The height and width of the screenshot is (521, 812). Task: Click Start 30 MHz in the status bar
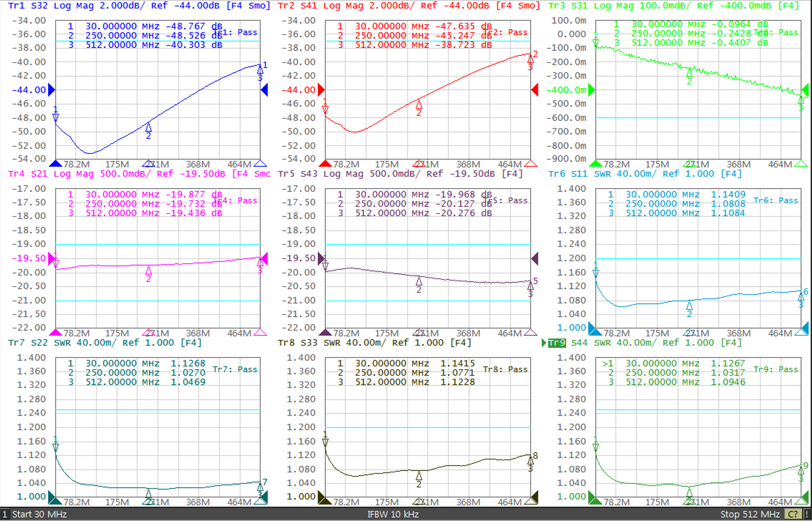pos(39,515)
